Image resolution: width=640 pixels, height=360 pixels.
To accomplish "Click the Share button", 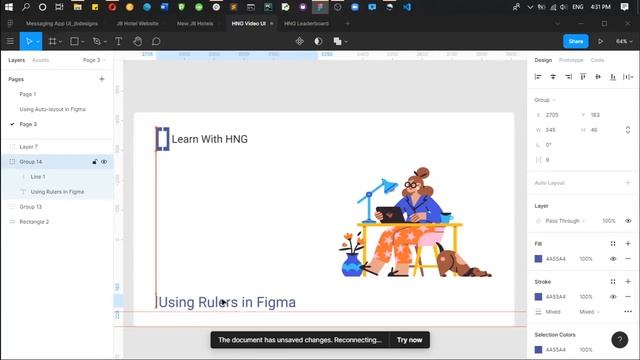I will [x=576, y=41].
